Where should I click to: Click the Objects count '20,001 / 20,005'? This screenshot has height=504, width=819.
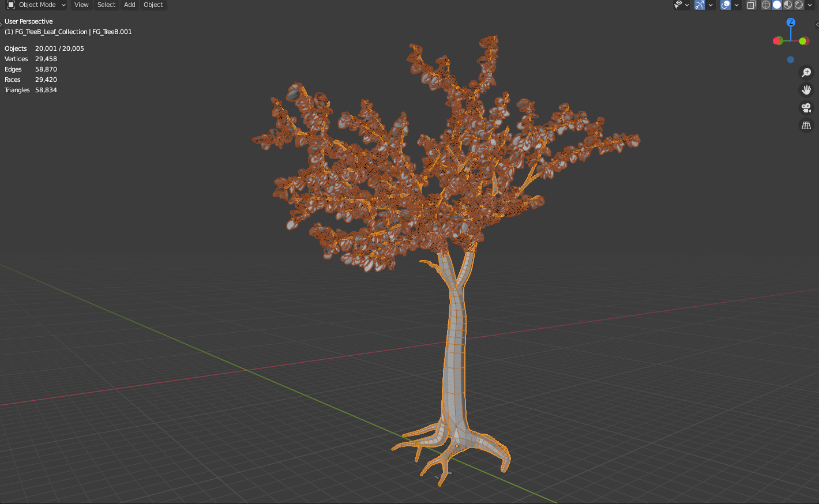click(x=59, y=48)
